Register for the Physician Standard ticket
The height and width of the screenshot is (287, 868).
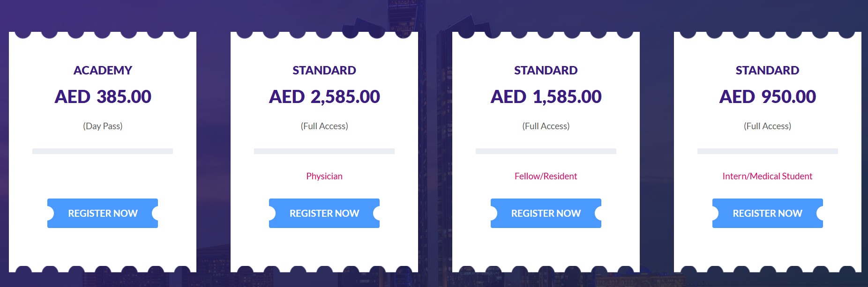(x=324, y=213)
